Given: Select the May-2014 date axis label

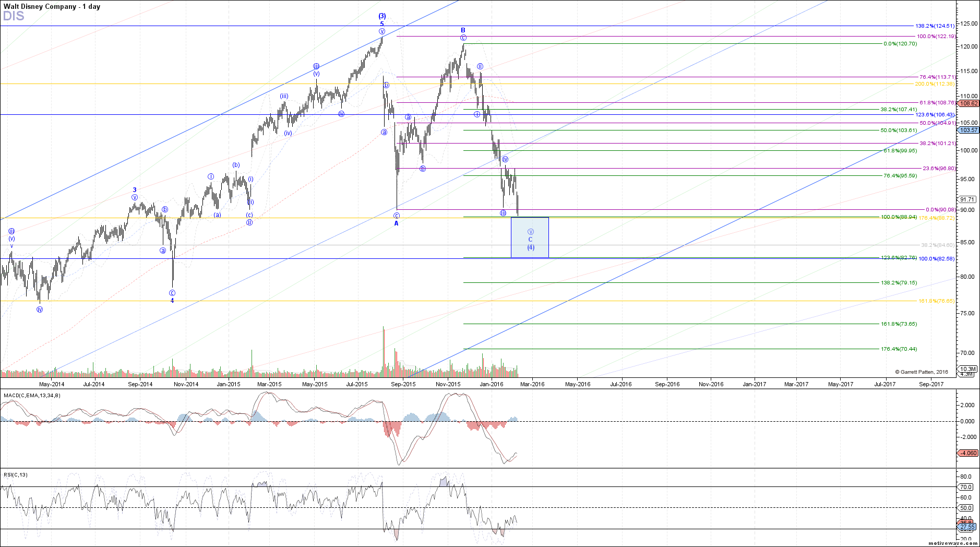Looking at the screenshot, I should [52, 384].
